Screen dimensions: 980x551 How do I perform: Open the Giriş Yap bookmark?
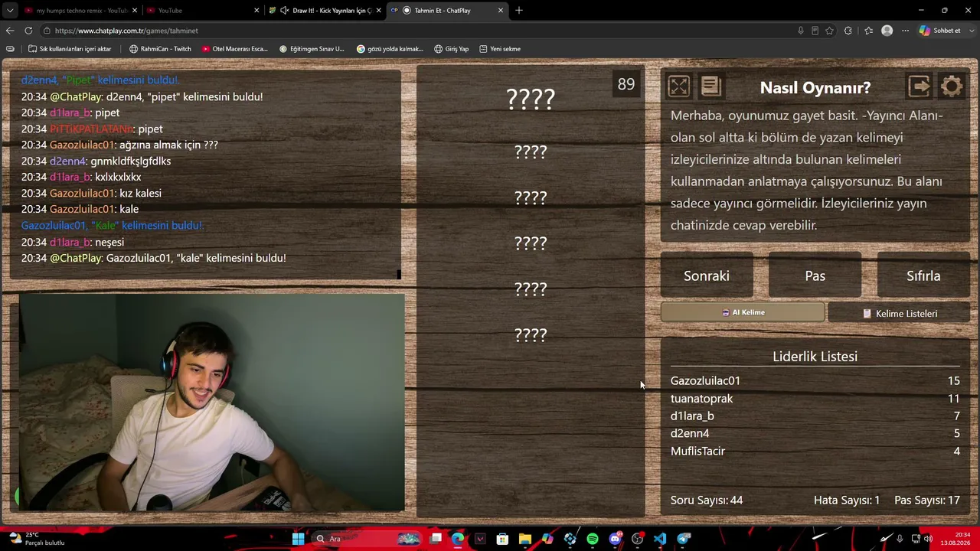451,49
